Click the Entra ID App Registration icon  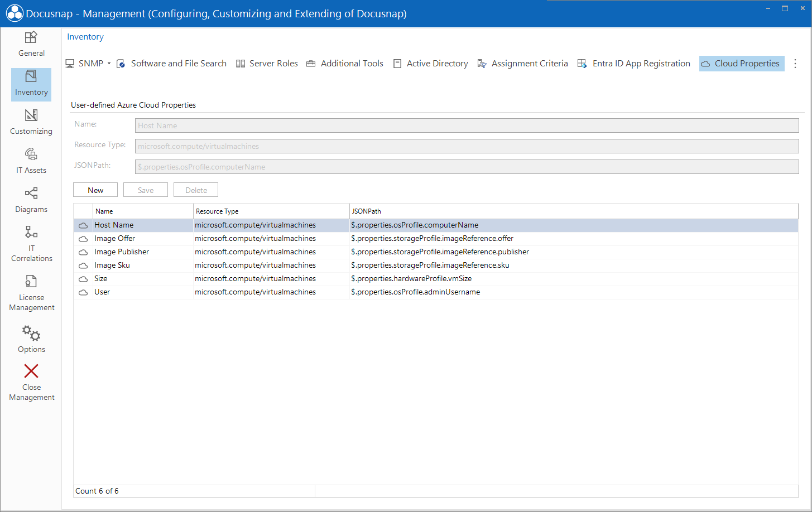coord(582,64)
